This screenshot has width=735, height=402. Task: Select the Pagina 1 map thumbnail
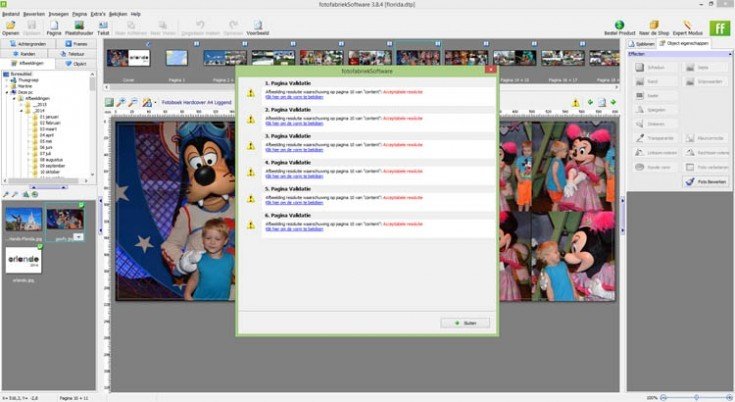(176, 58)
